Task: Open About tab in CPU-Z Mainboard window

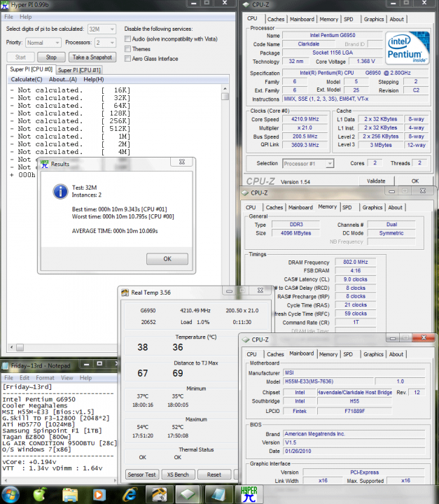Action: tap(396, 354)
